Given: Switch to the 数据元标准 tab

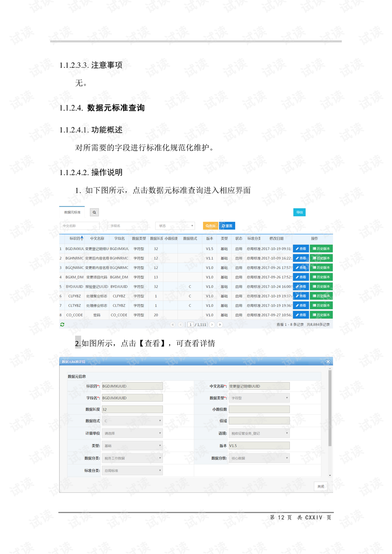Looking at the screenshot, I should 71,212.
